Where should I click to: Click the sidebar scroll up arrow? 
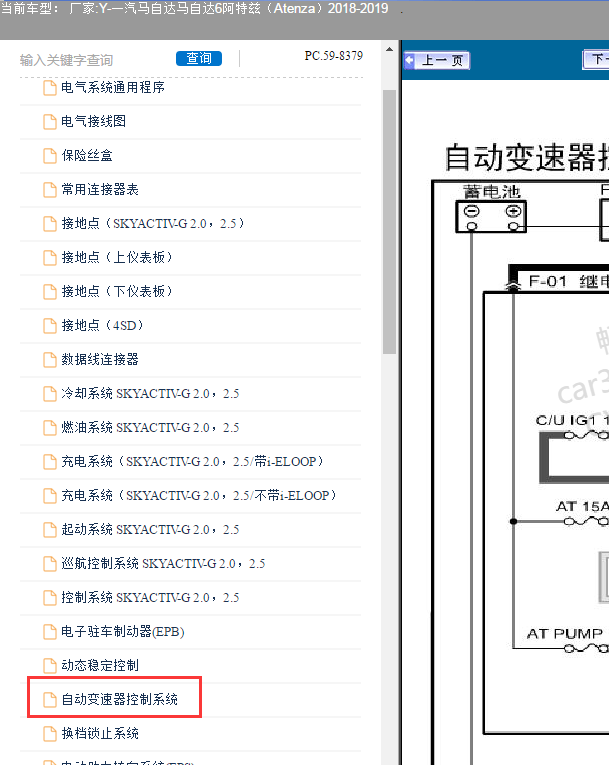(x=389, y=49)
